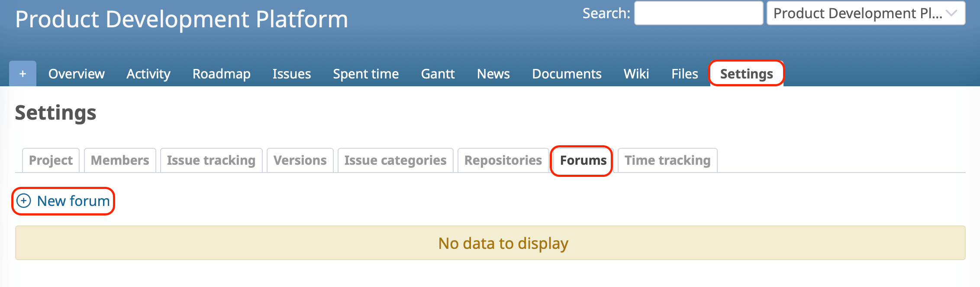Switch to the Members settings tab
Image resolution: width=980 pixels, height=287 pixels.
pyautogui.click(x=119, y=160)
